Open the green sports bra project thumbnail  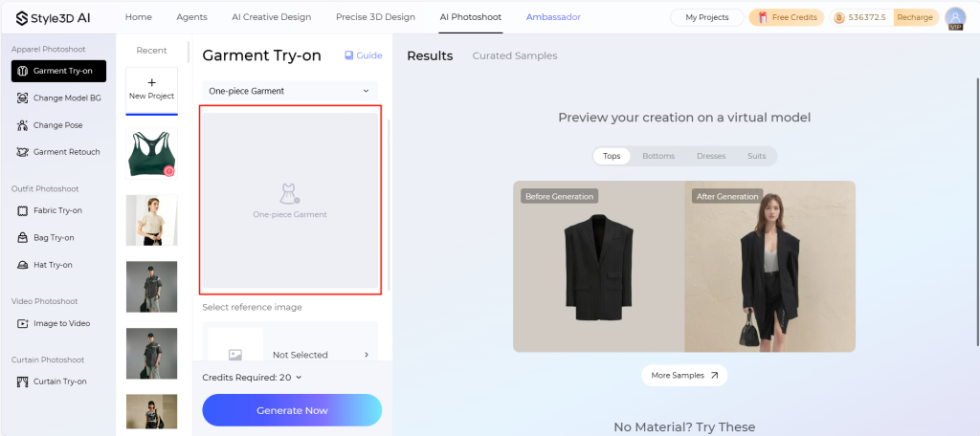coord(151,153)
